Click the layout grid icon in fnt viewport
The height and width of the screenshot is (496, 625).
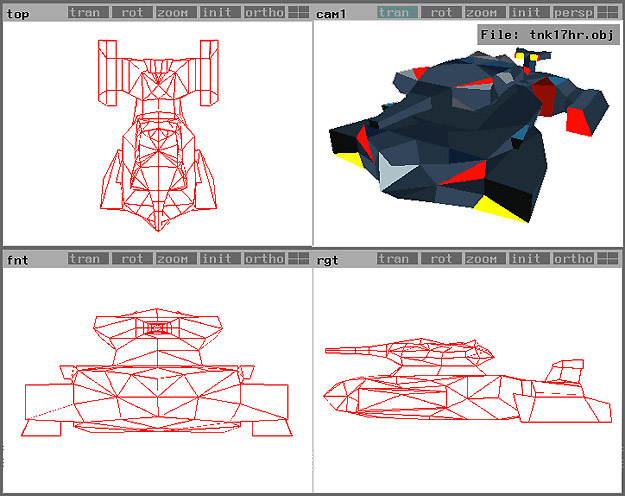tap(299, 259)
